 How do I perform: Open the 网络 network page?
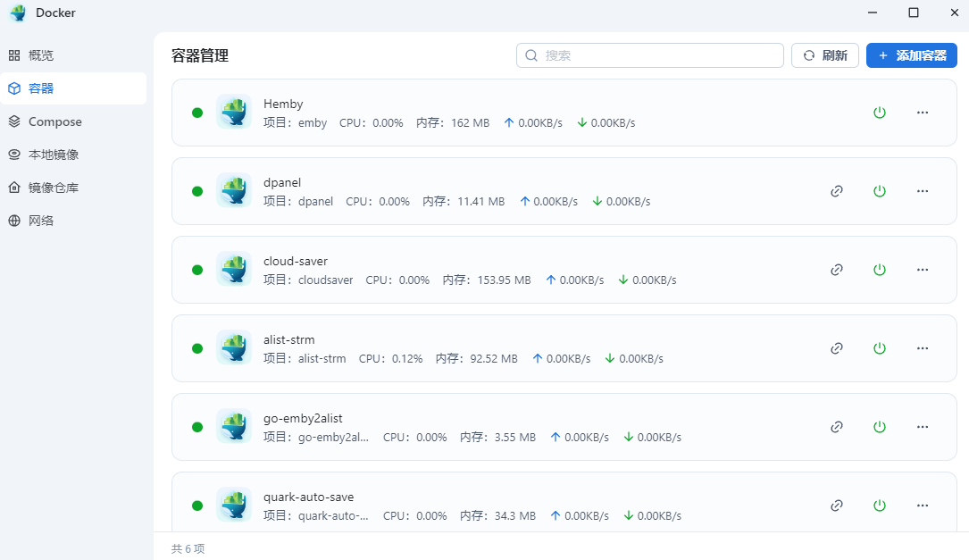pos(73,221)
